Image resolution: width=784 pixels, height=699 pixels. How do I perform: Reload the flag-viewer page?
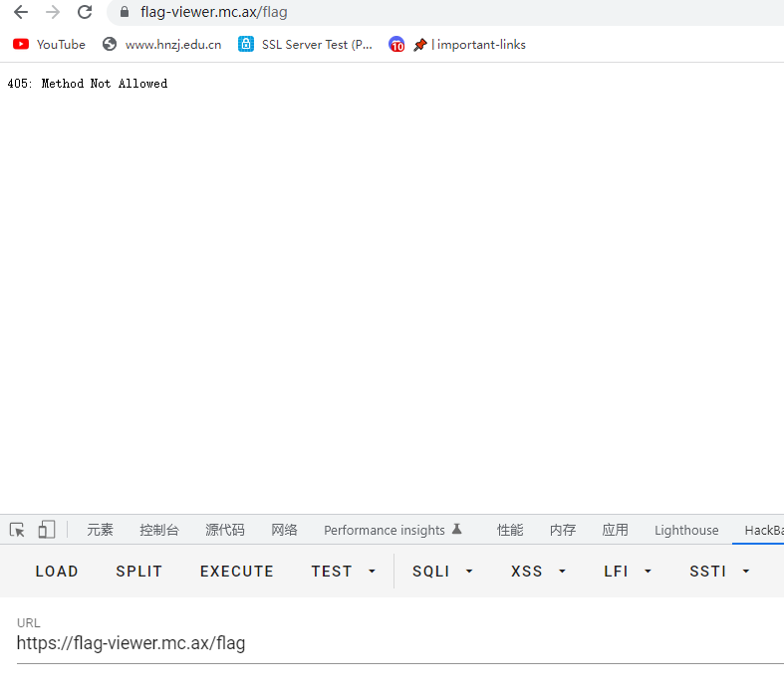tap(85, 12)
